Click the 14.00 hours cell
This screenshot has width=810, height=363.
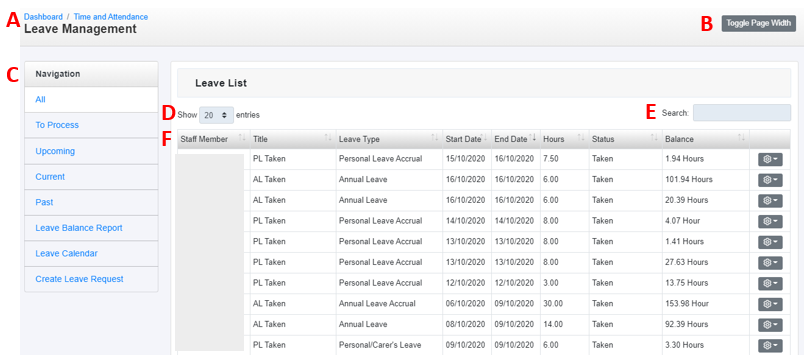click(564, 324)
